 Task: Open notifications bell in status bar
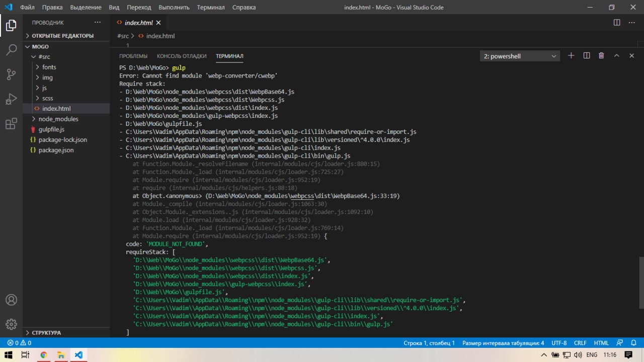pos(633,343)
